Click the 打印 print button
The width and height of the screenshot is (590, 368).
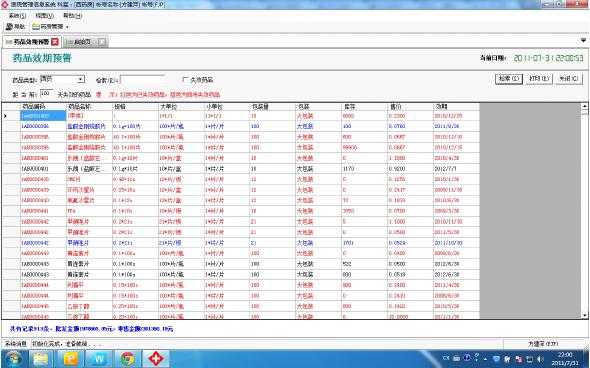[x=539, y=79]
